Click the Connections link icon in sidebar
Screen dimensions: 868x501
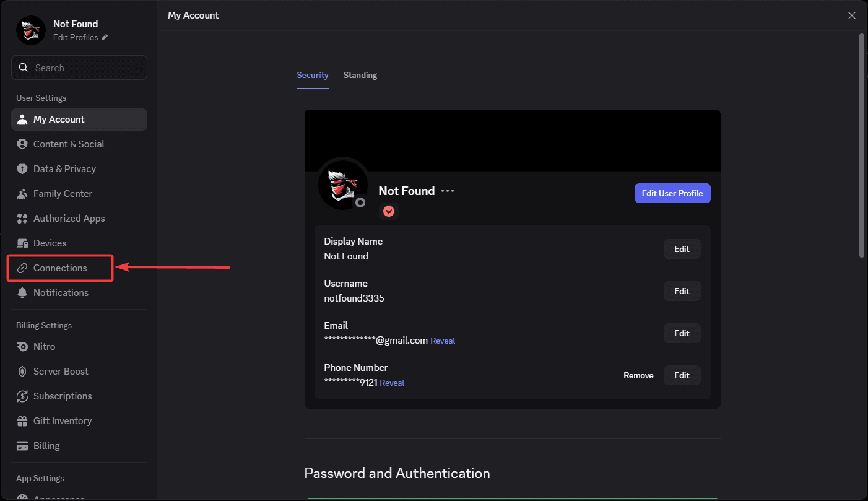coord(22,268)
